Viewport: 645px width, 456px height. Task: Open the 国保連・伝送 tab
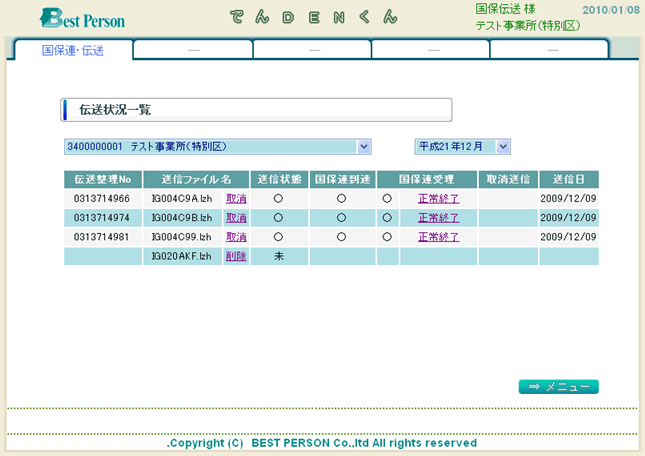tap(73, 50)
